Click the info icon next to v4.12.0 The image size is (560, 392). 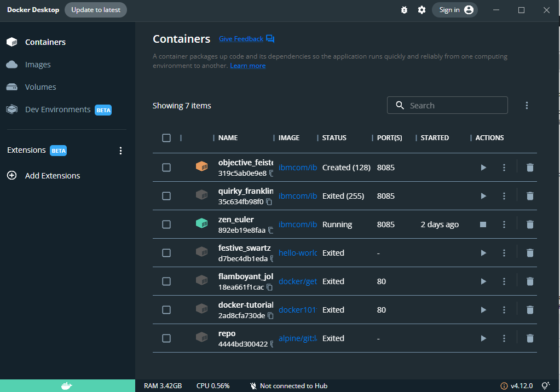pos(503,385)
